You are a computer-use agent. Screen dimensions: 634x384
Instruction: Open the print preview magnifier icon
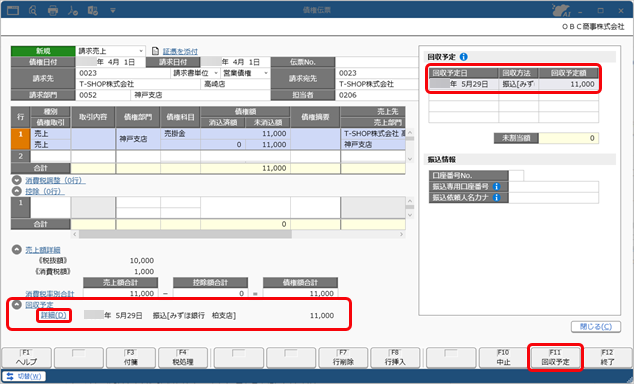click(x=33, y=11)
